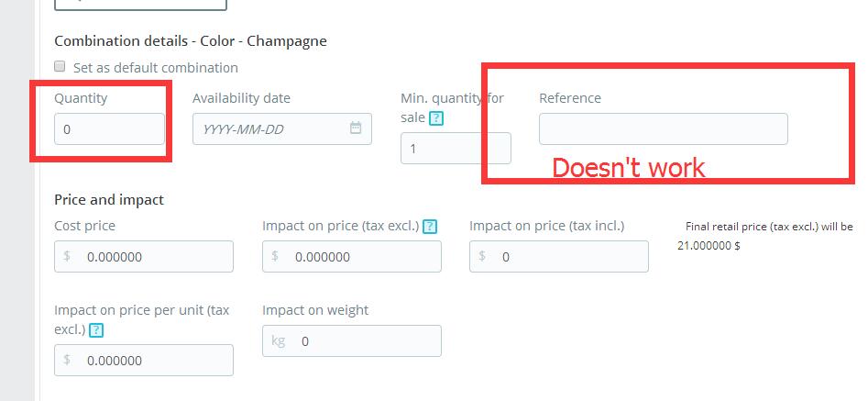
Task: Click help icon beside Min. quantity for sale
Action: 437,118
